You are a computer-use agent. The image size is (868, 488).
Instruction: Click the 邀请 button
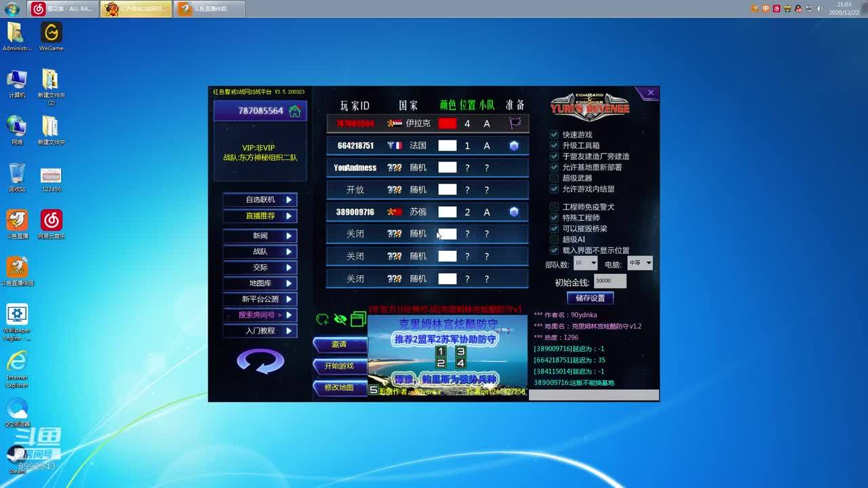(340, 344)
